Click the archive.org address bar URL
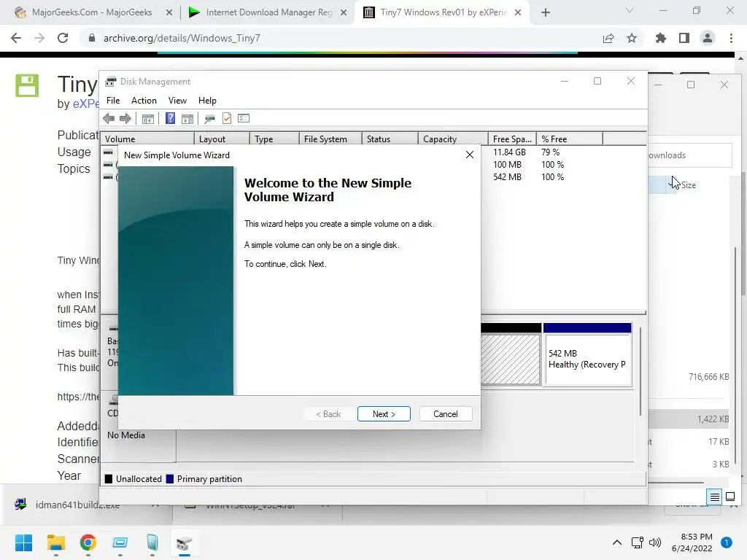 (x=182, y=38)
